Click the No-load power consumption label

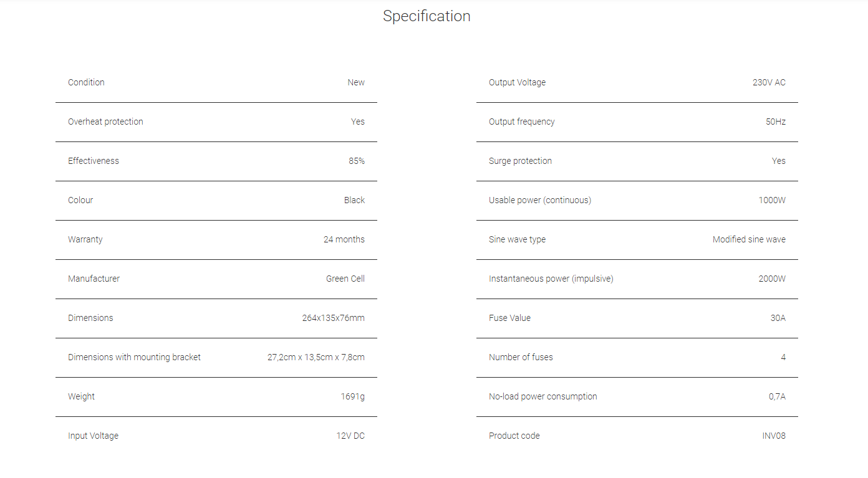coord(542,396)
